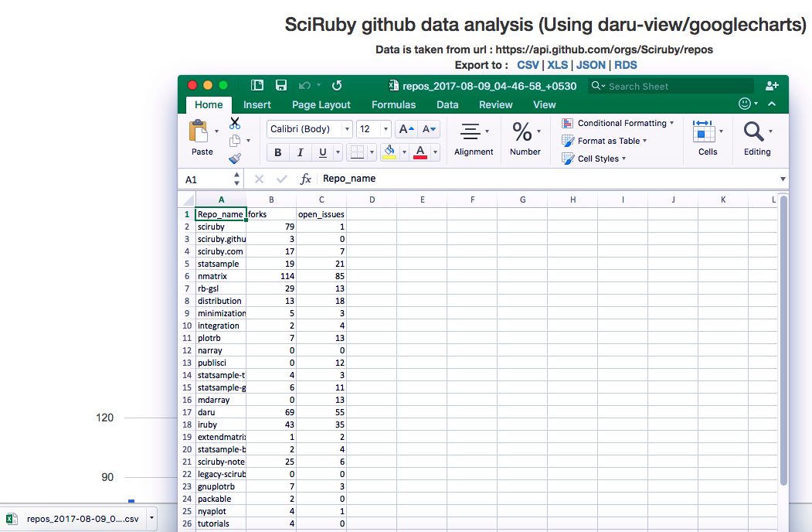The width and height of the screenshot is (812, 532).
Task: Apply bold formatting with the B icon
Action: pos(277,152)
